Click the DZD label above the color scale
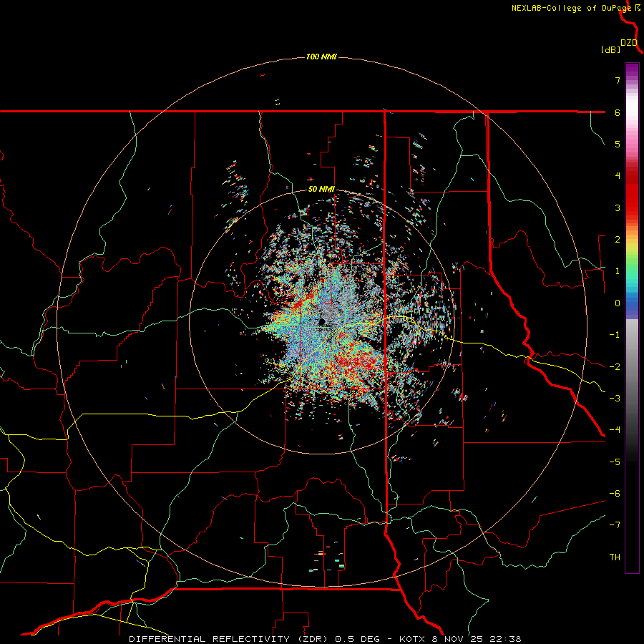The width and height of the screenshot is (644, 644). point(629,43)
